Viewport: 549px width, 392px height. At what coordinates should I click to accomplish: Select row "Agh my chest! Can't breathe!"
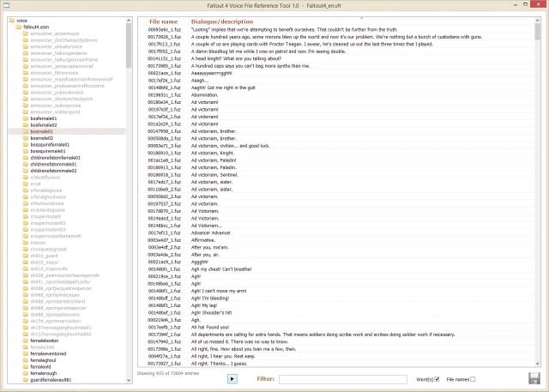[336, 269]
